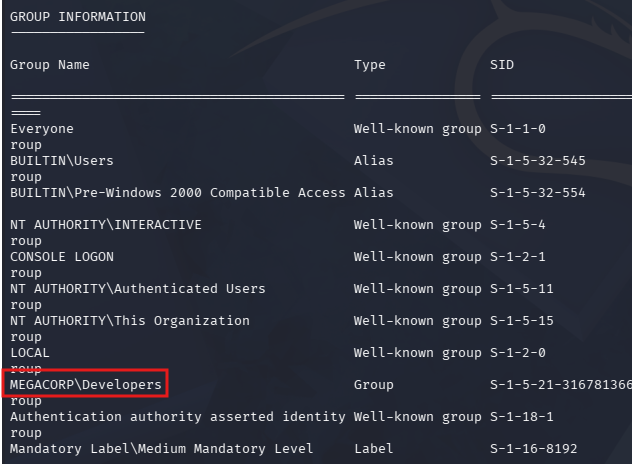
Task: Click the SID S-1-5-32-545 value
Action: (538, 161)
